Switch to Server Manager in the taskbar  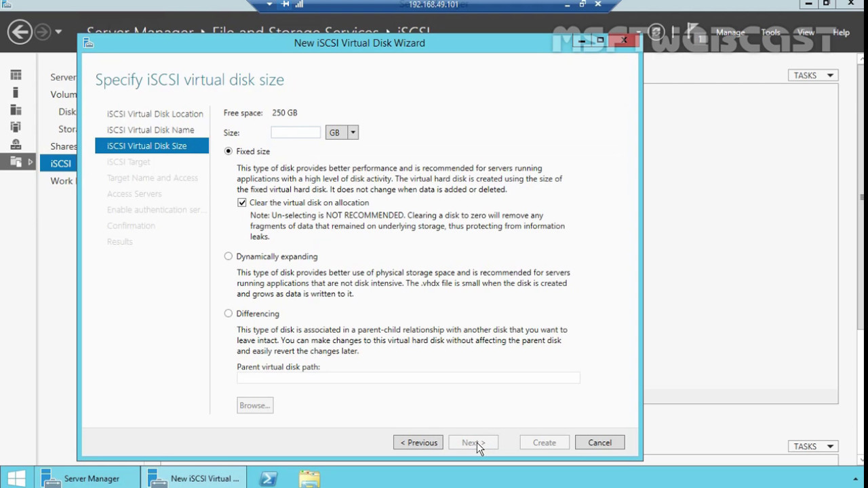[x=87, y=478]
